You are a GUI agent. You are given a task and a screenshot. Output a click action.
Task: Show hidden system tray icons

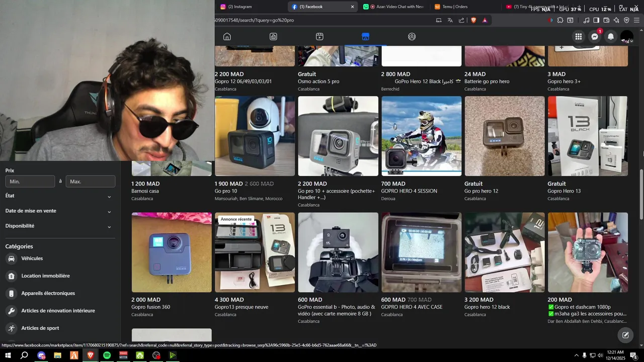(576, 355)
